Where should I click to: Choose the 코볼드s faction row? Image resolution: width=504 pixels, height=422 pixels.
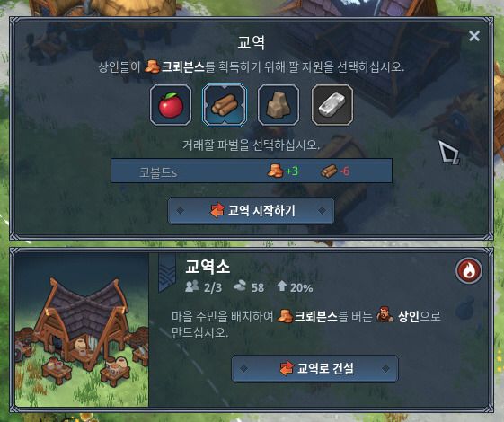[252, 171]
